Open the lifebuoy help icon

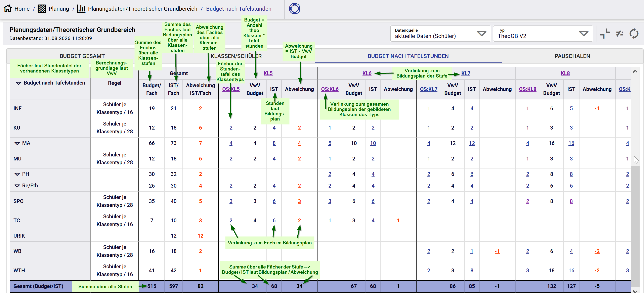coord(295,8)
